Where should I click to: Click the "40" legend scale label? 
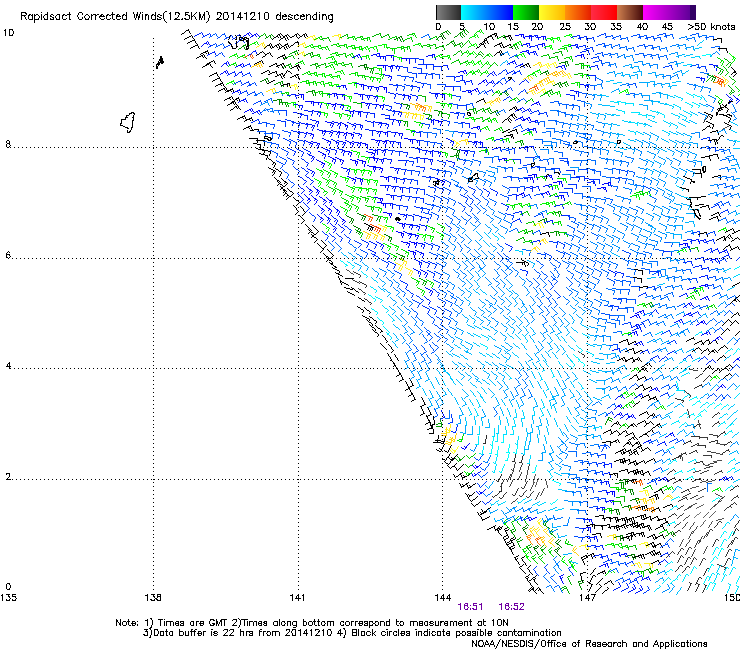pyautogui.click(x=642, y=27)
